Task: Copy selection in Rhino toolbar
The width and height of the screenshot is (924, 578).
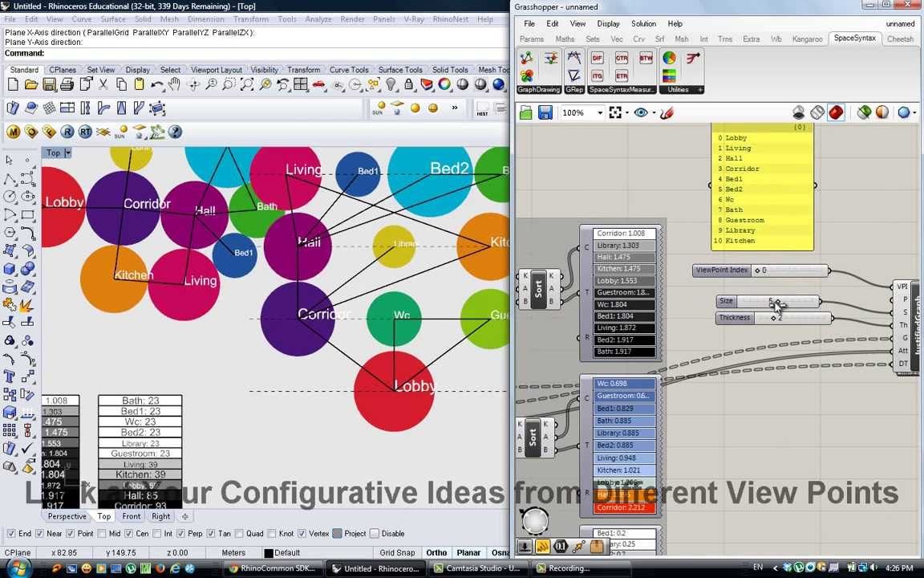Action: (x=121, y=84)
